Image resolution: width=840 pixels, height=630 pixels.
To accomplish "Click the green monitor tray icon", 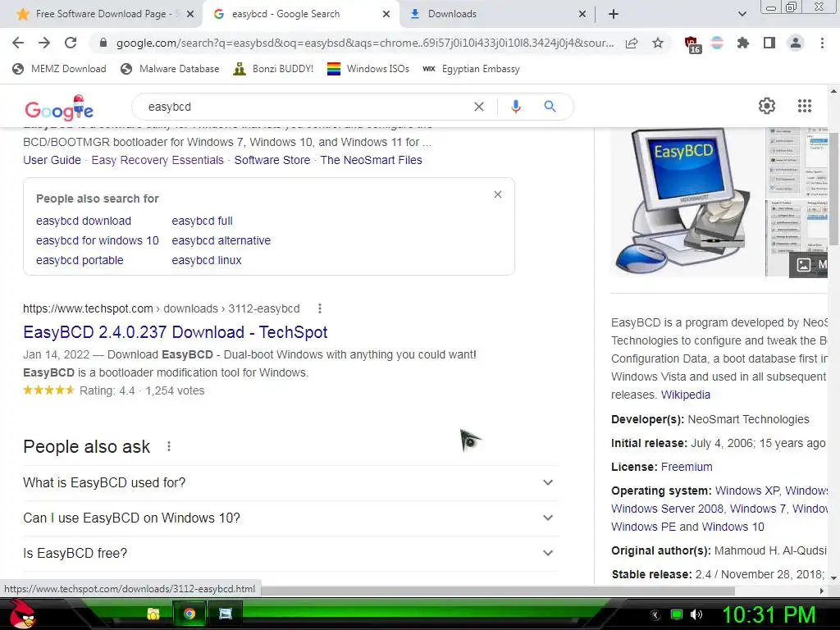I will click(677, 614).
